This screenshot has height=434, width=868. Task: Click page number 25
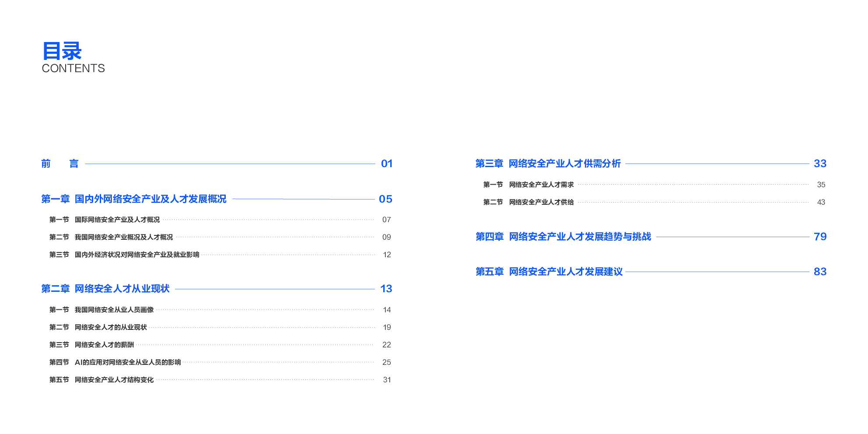point(387,362)
